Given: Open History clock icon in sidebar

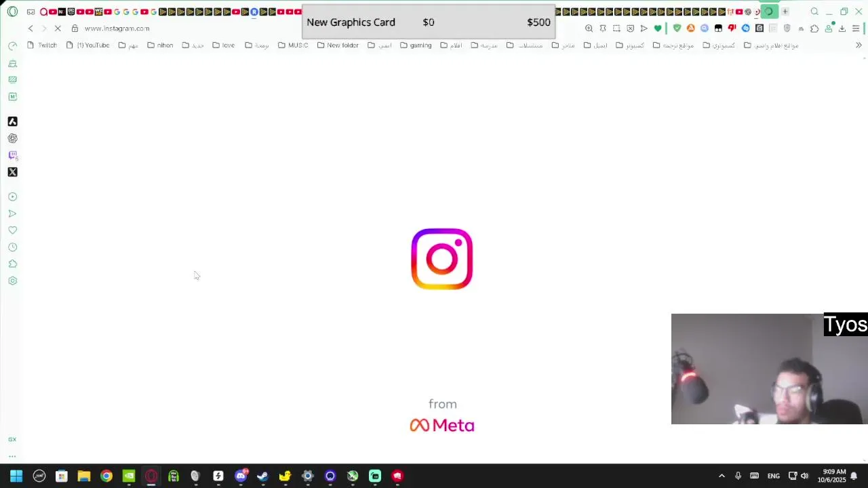Looking at the screenshot, I should coord(12,247).
